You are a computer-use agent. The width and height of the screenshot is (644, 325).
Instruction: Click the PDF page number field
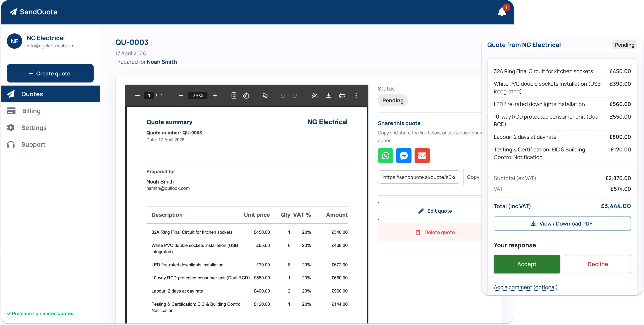(149, 95)
